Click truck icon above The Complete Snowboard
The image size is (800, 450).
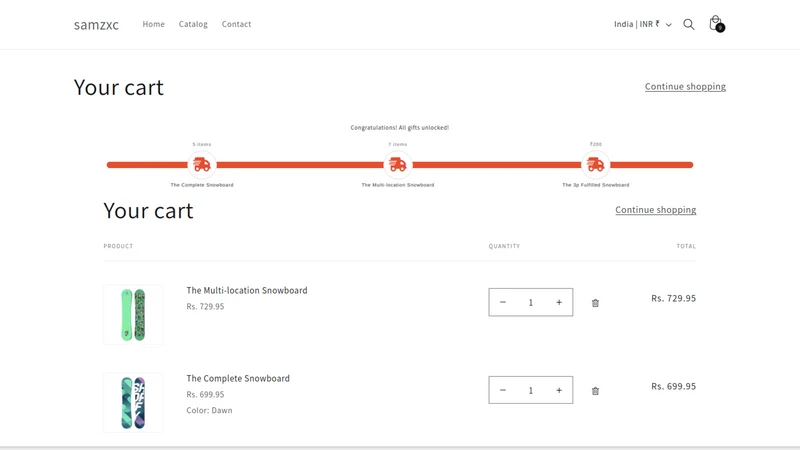click(202, 165)
